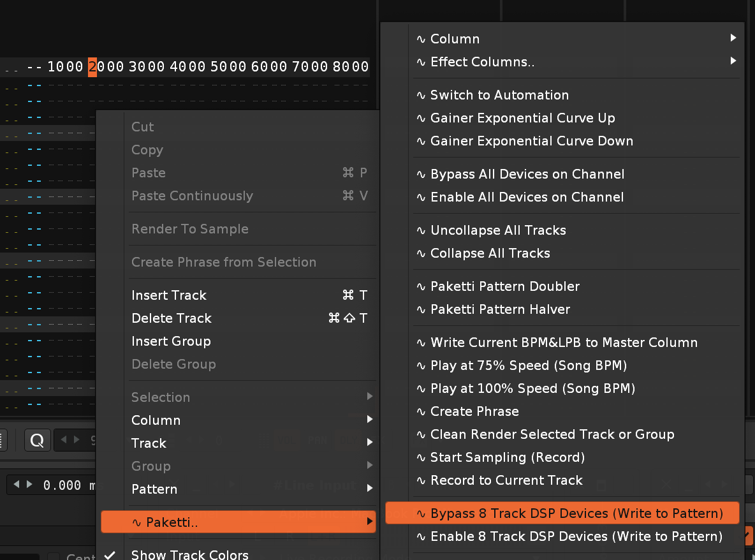Click right arrow of the 0.000 ms value
This screenshot has height=560, width=755.
click(30, 485)
